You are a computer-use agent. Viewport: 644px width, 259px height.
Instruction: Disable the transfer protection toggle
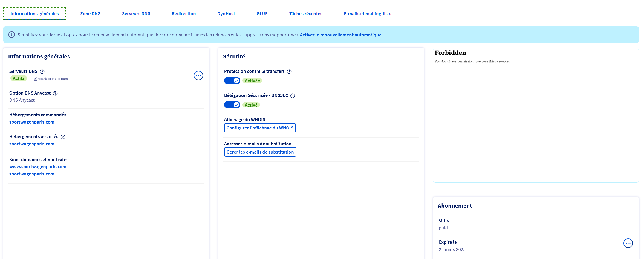[x=232, y=81]
